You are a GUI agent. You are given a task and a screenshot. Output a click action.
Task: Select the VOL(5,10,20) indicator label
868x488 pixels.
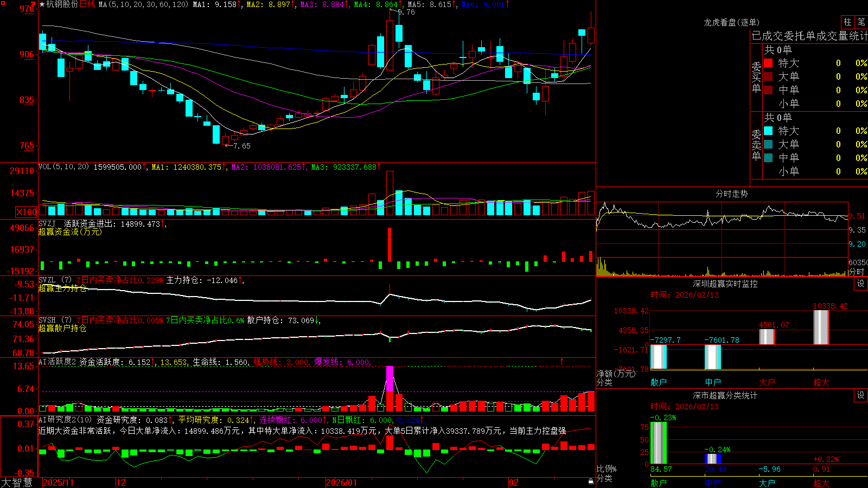pyautogui.click(x=63, y=167)
